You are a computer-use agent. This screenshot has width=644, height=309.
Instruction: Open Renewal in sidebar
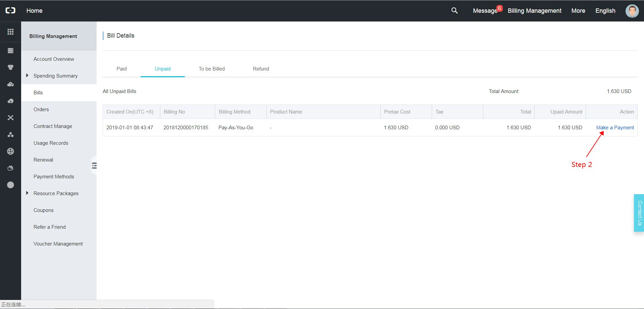(x=43, y=160)
